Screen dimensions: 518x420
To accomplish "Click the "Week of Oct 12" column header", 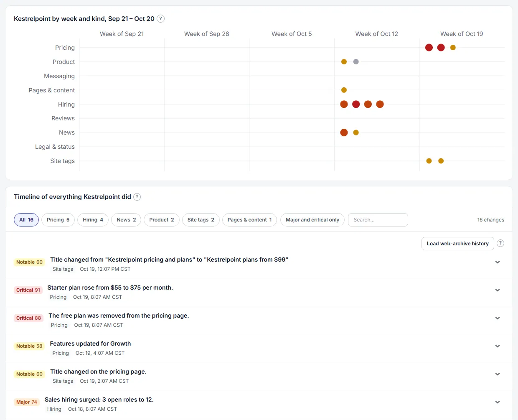I will click(x=377, y=34).
